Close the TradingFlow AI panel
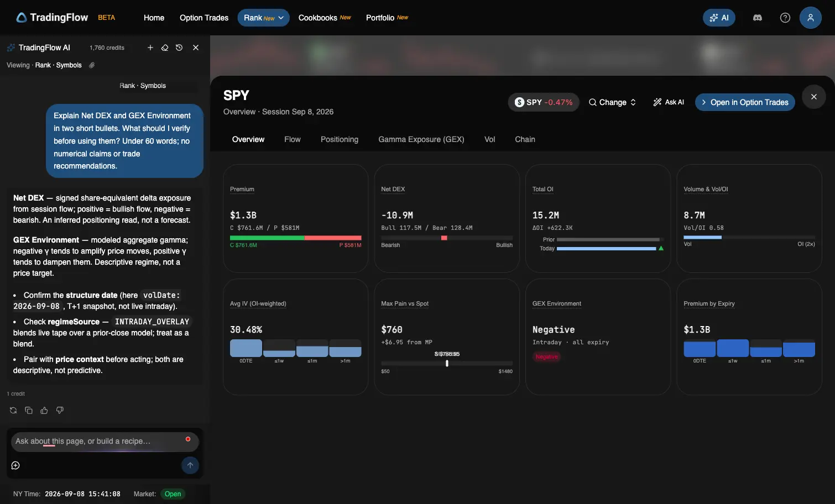Screen dimensions: 835x504 click(196, 48)
